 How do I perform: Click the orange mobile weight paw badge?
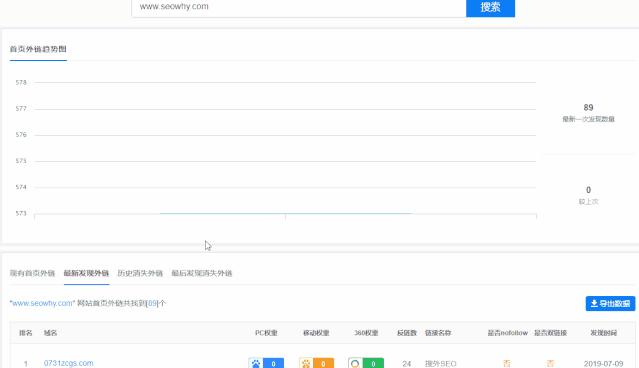point(316,364)
